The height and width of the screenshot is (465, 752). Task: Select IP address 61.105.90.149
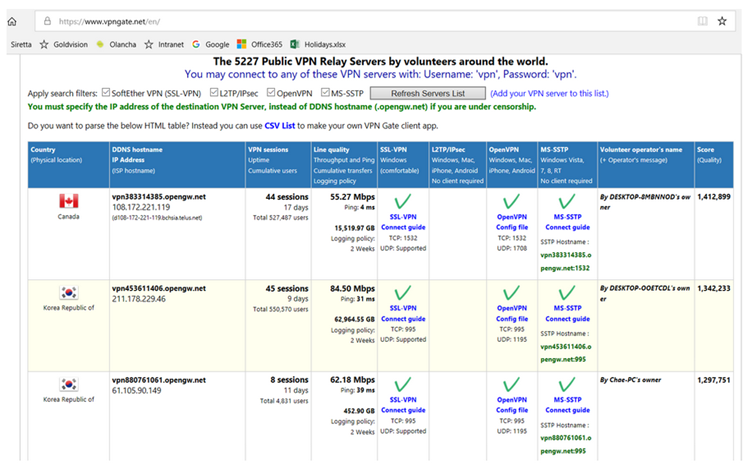(137, 391)
